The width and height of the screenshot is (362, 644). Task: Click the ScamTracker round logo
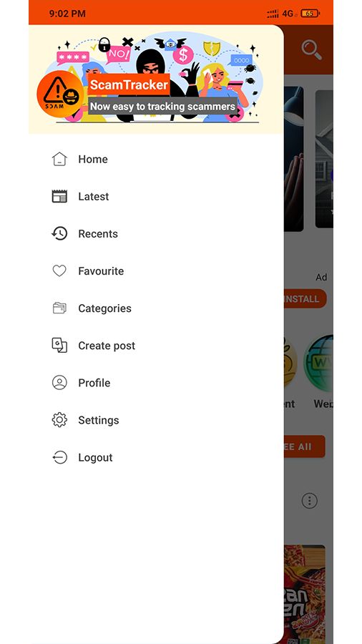pyautogui.click(x=60, y=95)
